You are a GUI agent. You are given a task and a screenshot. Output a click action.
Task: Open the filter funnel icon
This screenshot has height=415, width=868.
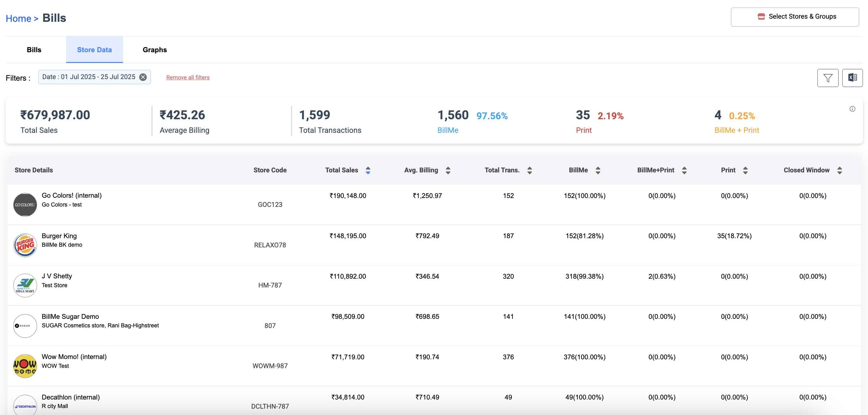(x=828, y=78)
